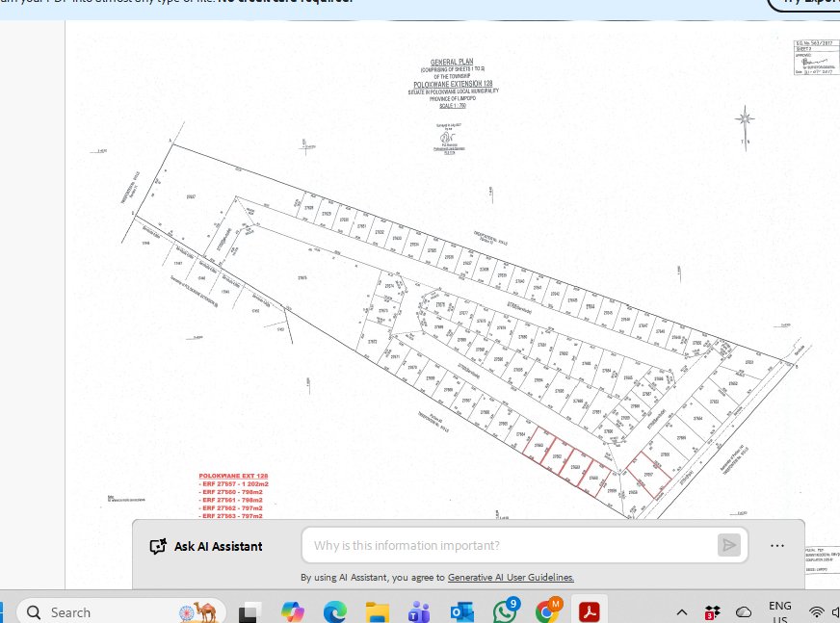Launch Copilot from the taskbar
Viewport: 840px width, 623px height.
click(x=294, y=611)
